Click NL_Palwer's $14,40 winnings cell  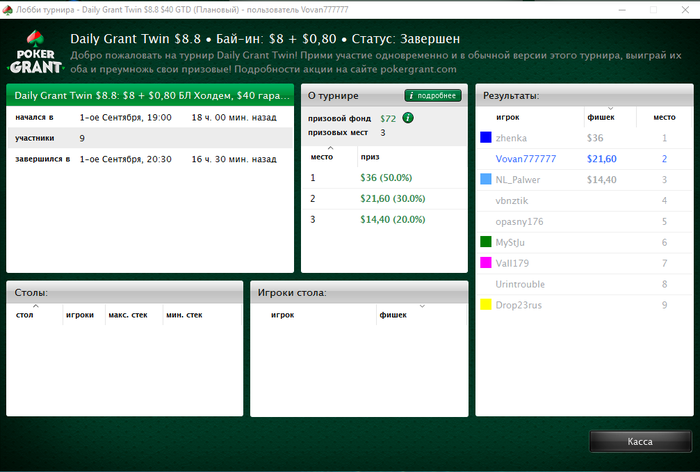pos(602,180)
